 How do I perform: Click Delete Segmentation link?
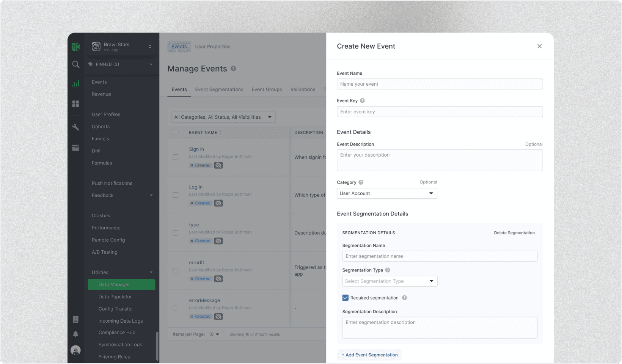(x=514, y=233)
